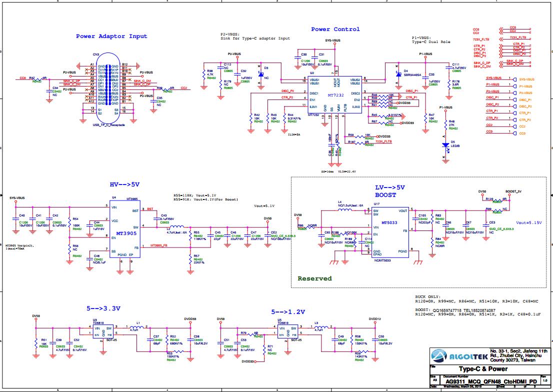Click the L4 inductor coil symbol

pos(345,210)
